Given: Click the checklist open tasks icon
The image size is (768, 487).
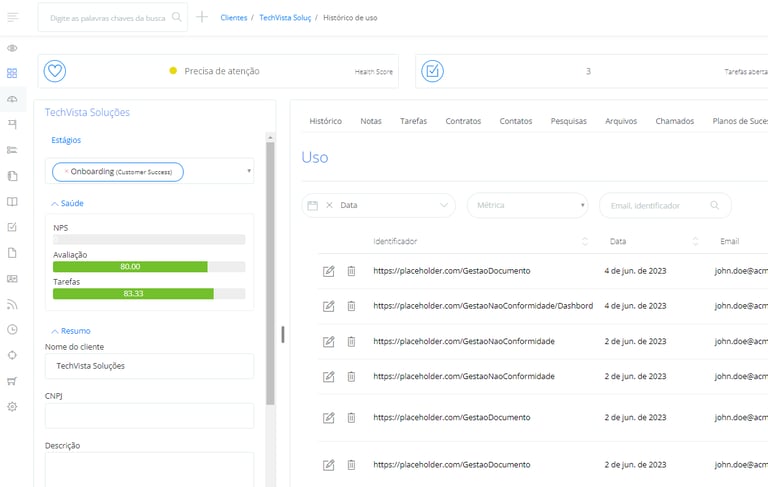Looking at the screenshot, I should 432,71.
